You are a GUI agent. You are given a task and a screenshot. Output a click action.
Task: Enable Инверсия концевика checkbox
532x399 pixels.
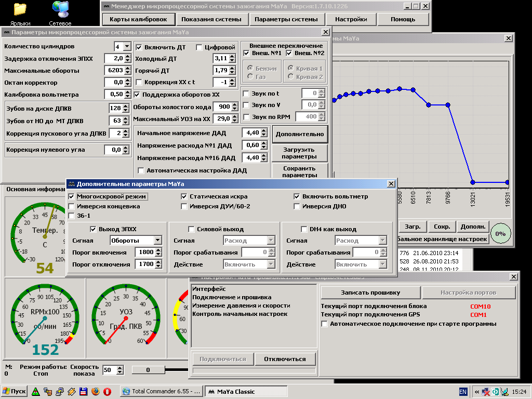pos(71,206)
